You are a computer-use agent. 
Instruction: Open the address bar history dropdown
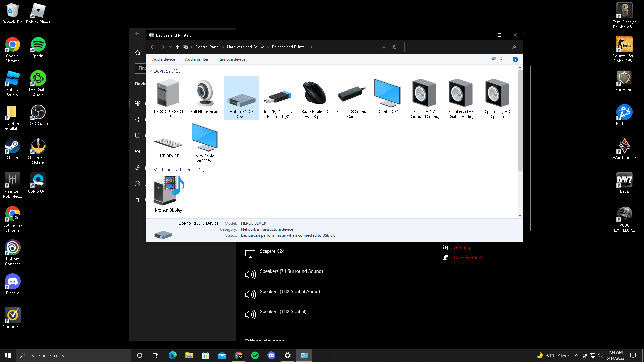coord(383,47)
